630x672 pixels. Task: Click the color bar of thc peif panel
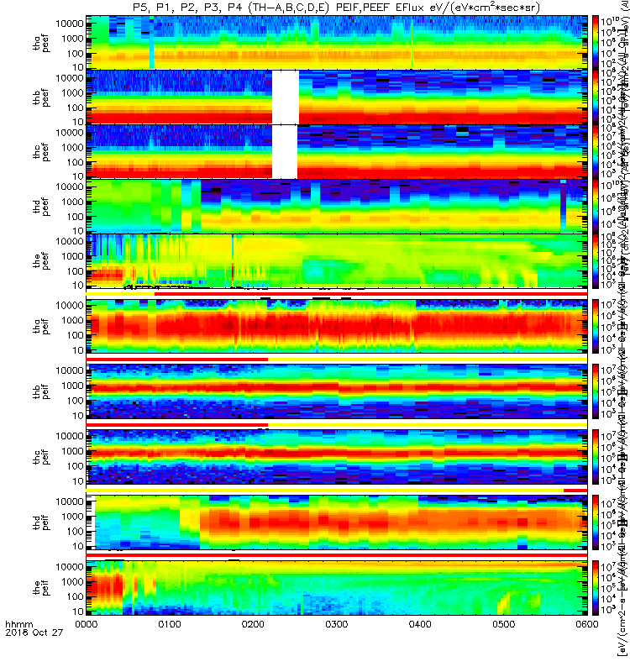coord(596,457)
